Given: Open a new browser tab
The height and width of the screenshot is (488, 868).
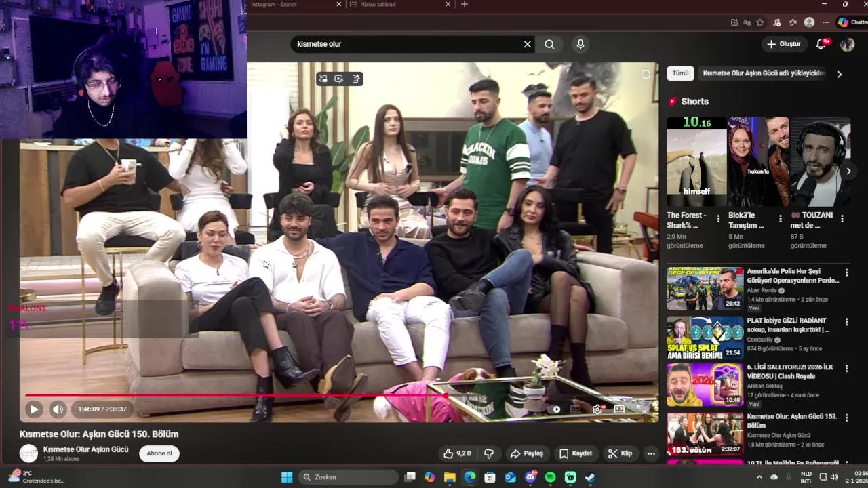Looking at the screenshot, I should click(465, 4).
